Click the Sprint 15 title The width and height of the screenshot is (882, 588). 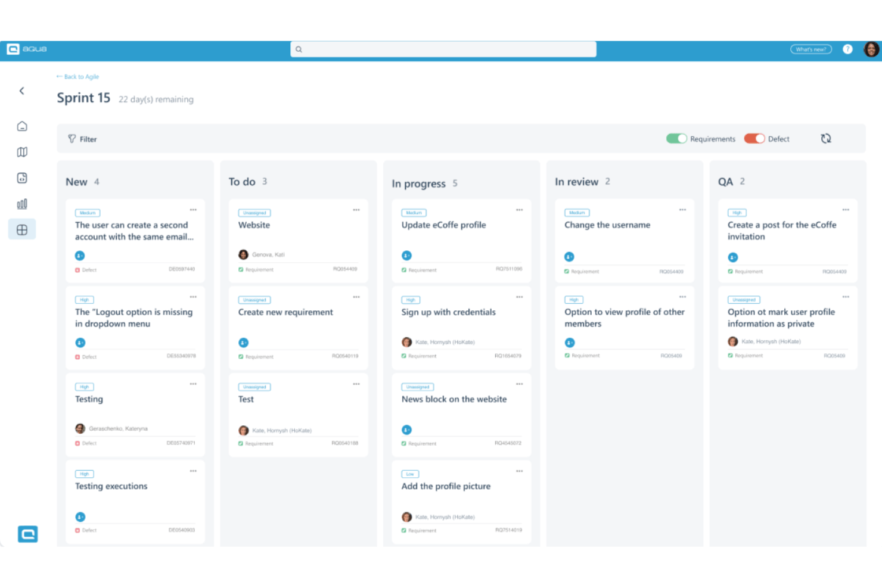click(83, 98)
